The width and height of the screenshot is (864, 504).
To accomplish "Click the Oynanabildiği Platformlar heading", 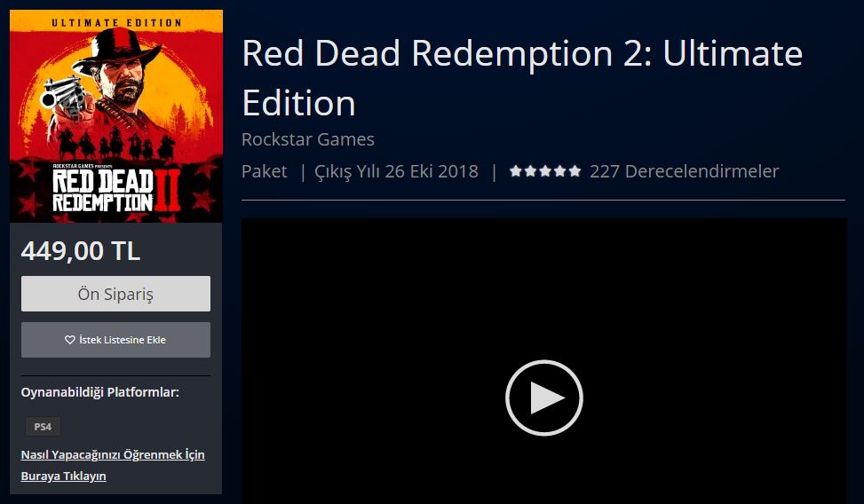I will tap(99, 392).
